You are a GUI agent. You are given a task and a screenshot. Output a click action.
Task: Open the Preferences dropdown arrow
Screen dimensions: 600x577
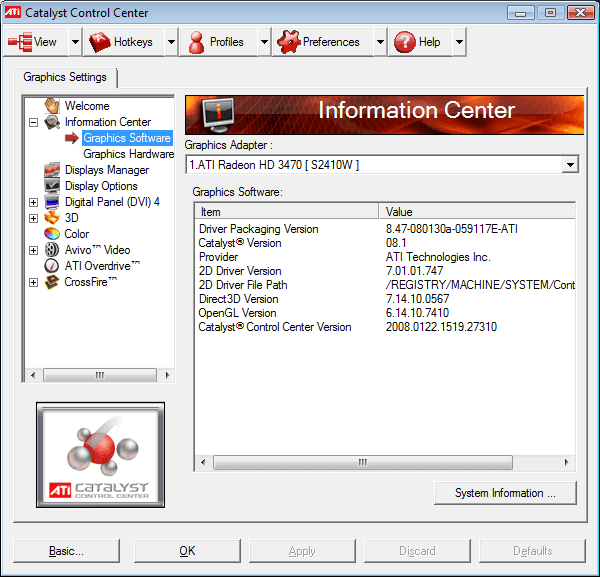point(380,42)
